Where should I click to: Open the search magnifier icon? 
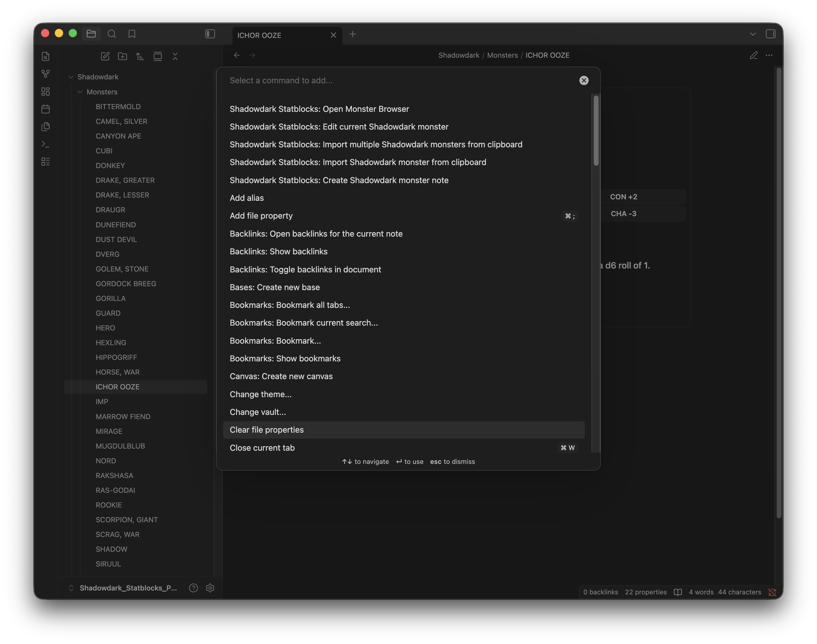(112, 34)
